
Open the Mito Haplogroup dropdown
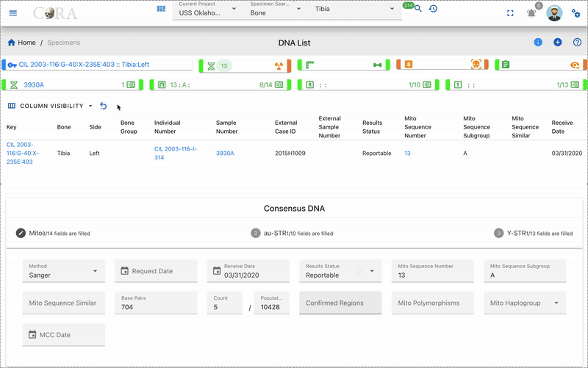click(x=525, y=303)
